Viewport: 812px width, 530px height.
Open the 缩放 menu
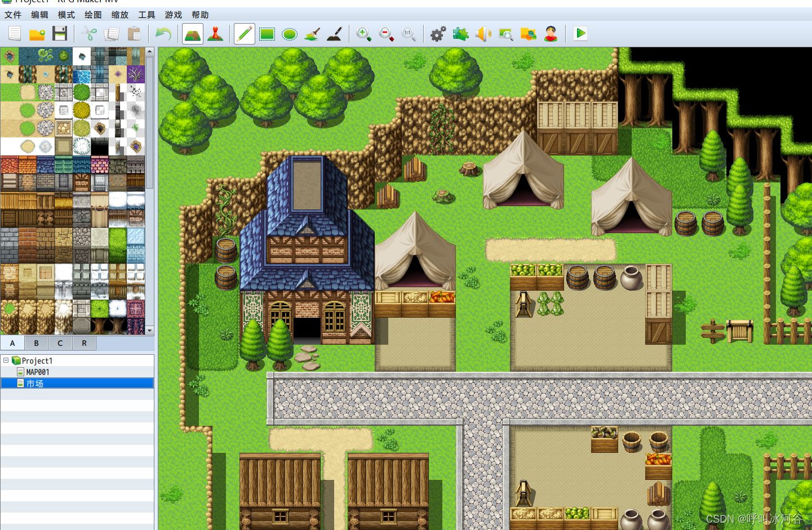tap(120, 15)
